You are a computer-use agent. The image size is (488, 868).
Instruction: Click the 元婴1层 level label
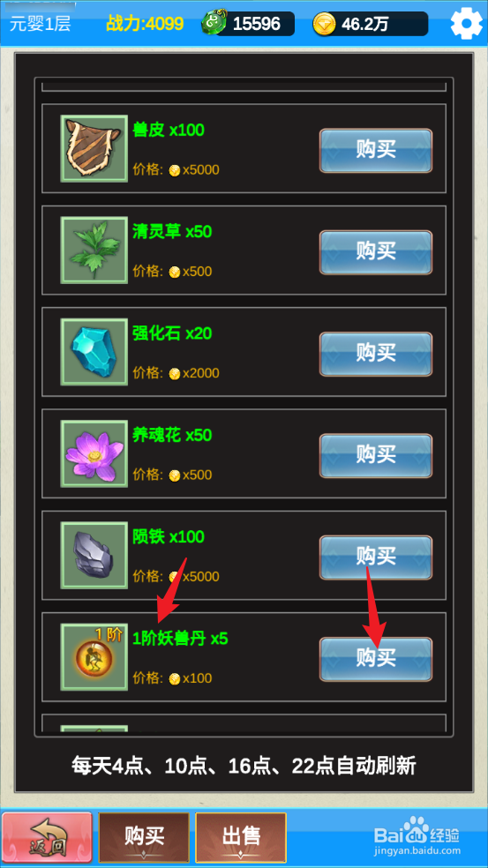[x=40, y=24]
